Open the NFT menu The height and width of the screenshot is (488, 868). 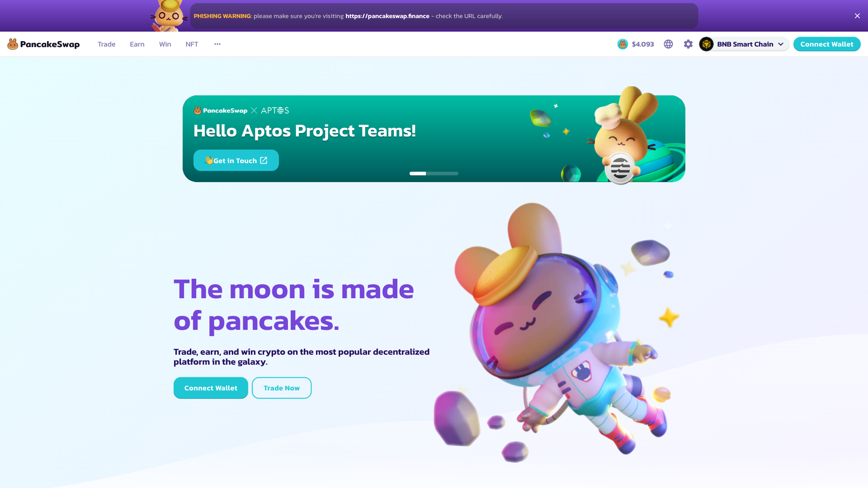pyautogui.click(x=192, y=44)
